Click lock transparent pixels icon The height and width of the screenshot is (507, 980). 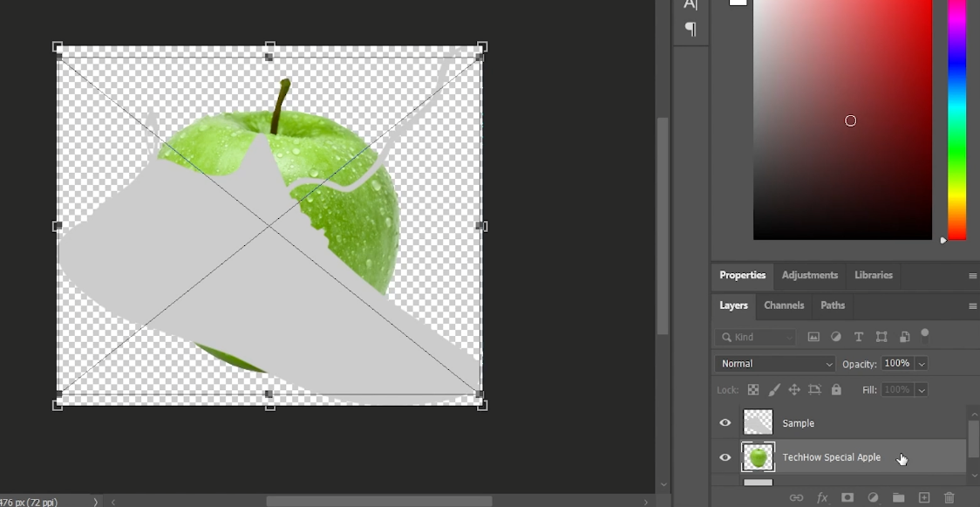pyautogui.click(x=753, y=390)
